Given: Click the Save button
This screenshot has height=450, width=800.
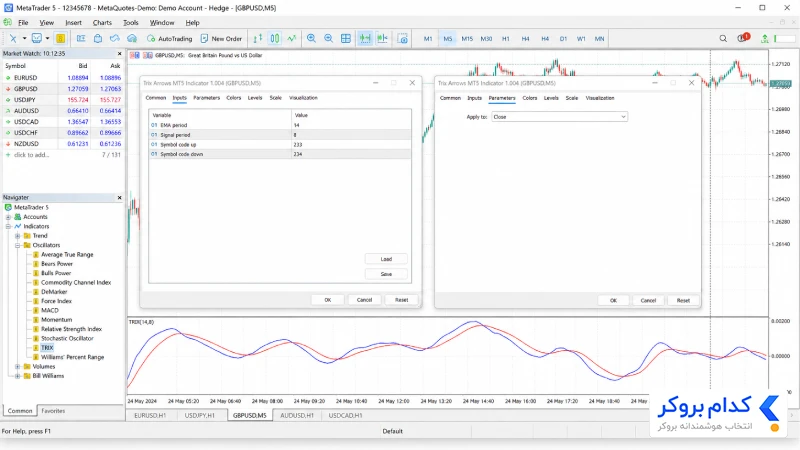Looking at the screenshot, I should point(386,274).
